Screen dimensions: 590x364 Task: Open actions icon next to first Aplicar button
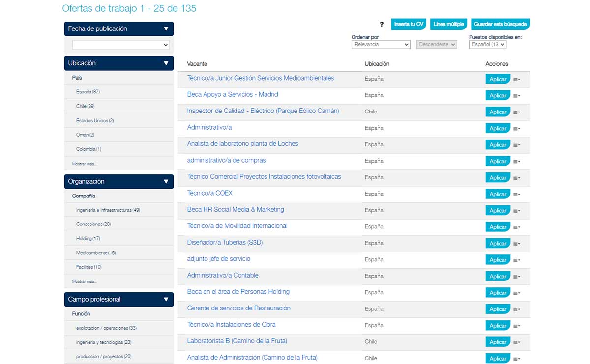[515, 79]
